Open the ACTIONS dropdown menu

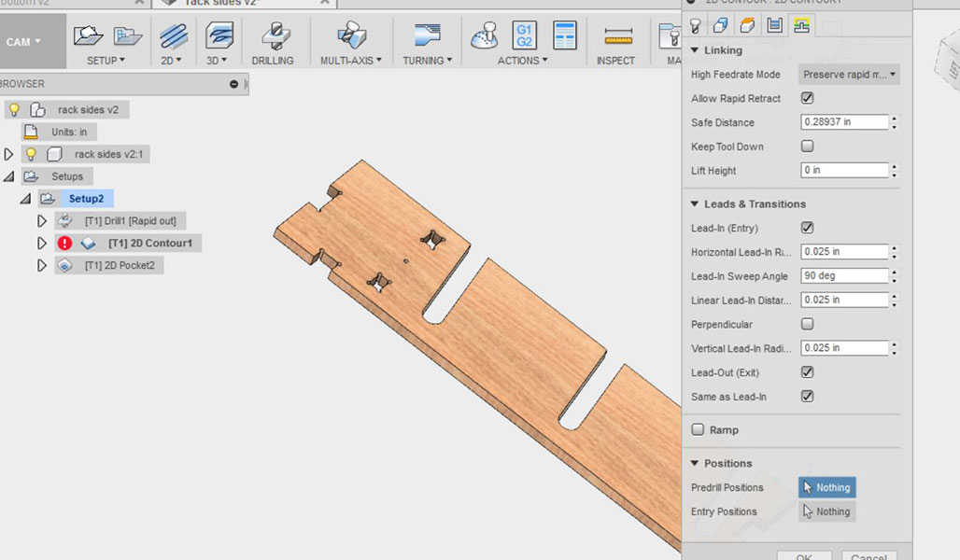point(522,61)
